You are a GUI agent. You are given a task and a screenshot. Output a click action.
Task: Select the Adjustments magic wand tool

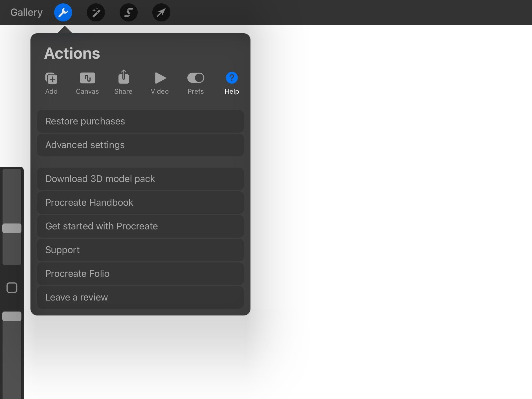96,12
